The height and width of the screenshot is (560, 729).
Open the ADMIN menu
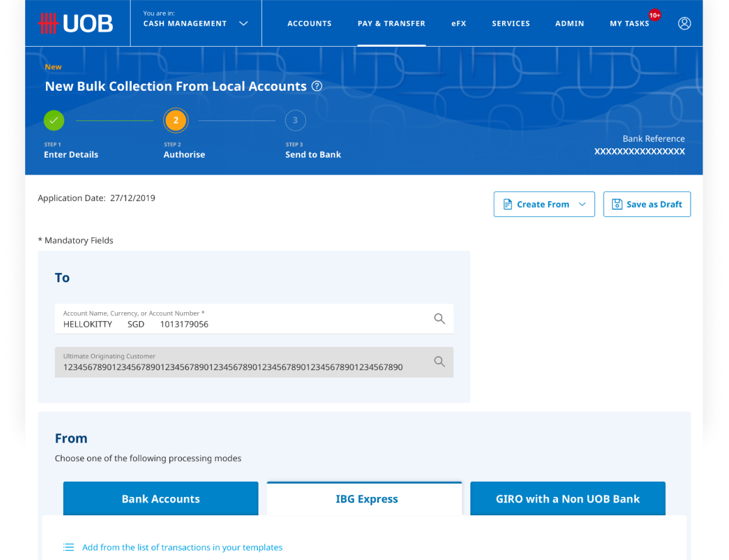[569, 23]
